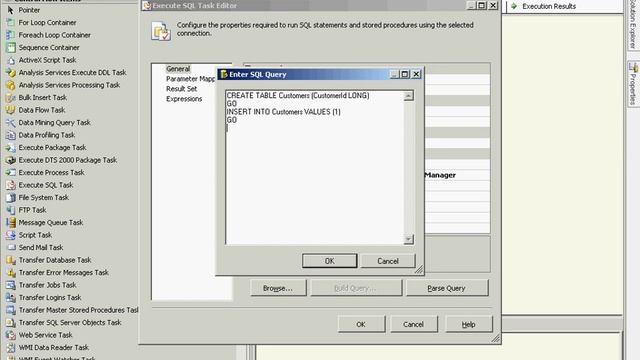Click the query box scroll up arrow

408,96
